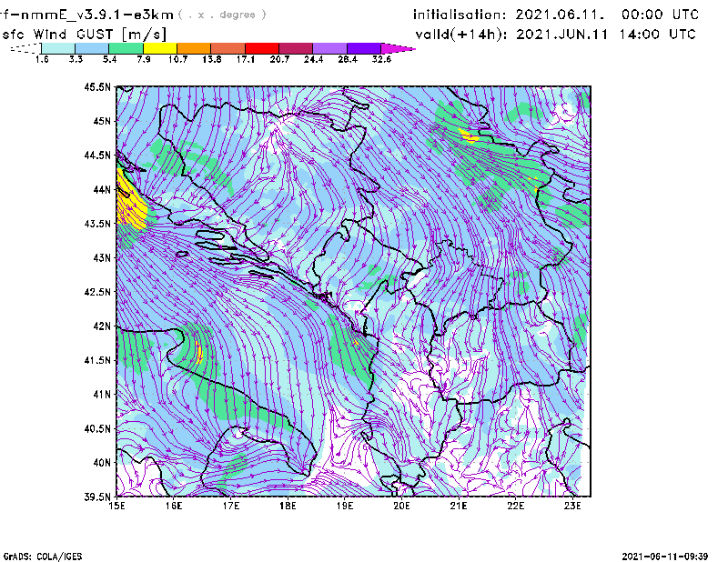Click the '43N' latitude label
Screen dimensions: 728x562
102,257
